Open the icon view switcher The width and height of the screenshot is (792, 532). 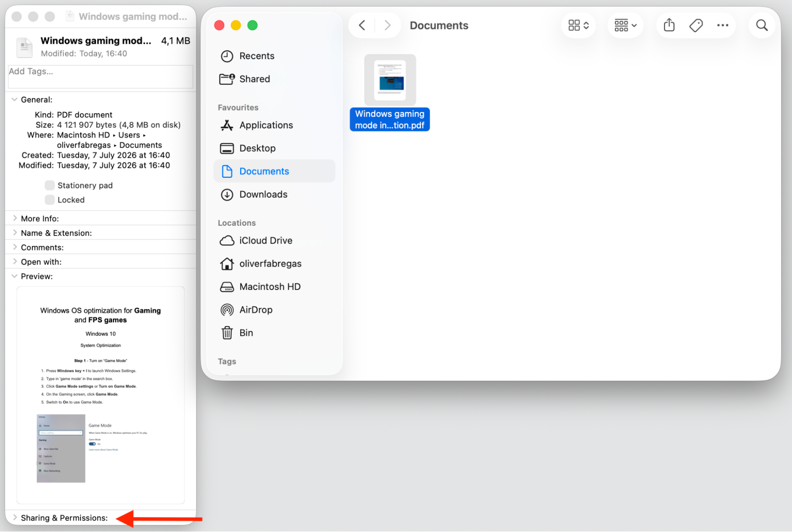pos(578,25)
